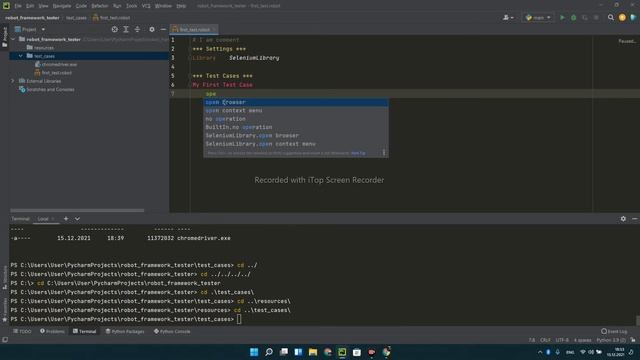Open the Tools menu
Image resolution: width=640 pixels, height=360 pixels.
coord(131,6)
